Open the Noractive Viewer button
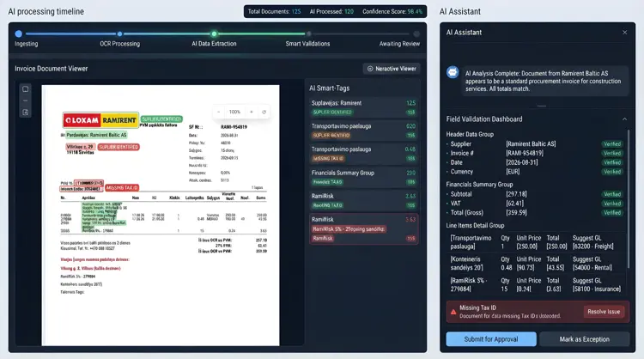The height and width of the screenshot is (359, 644). [x=392, y=69]
